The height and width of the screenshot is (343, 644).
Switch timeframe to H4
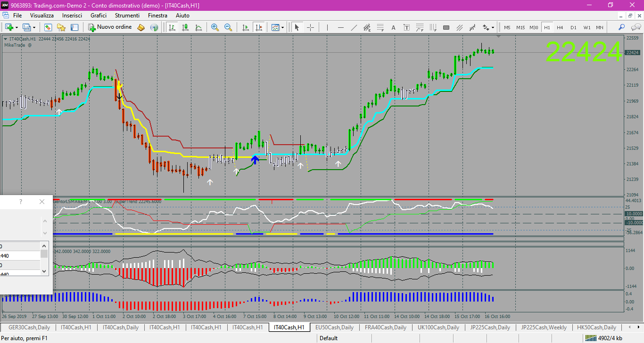coord(560,27)
